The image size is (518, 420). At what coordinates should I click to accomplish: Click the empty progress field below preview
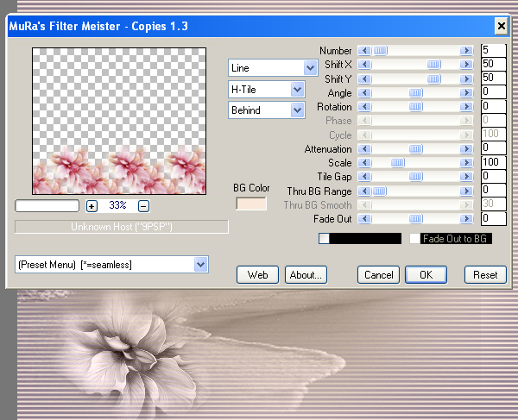(x=47, y=206)
